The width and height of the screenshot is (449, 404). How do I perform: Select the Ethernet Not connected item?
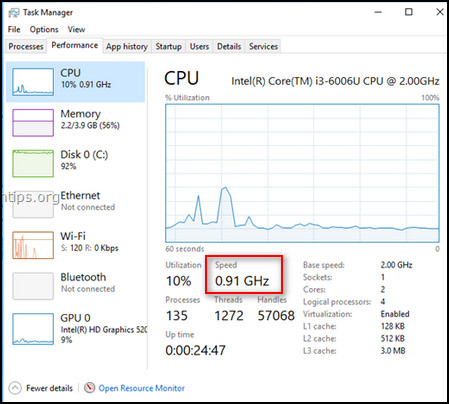[76, 204]
